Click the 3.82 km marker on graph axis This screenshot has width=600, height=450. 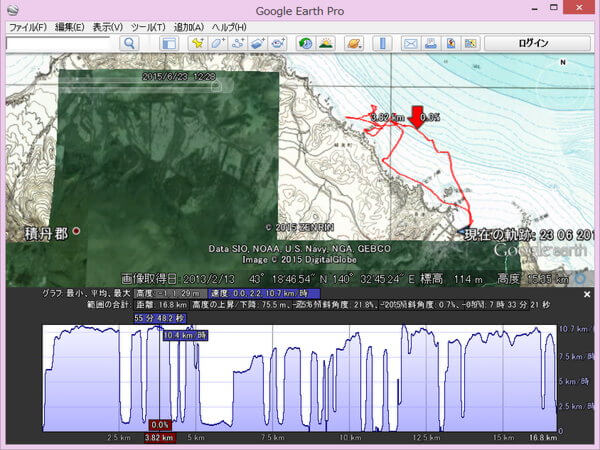pos(160,437)
